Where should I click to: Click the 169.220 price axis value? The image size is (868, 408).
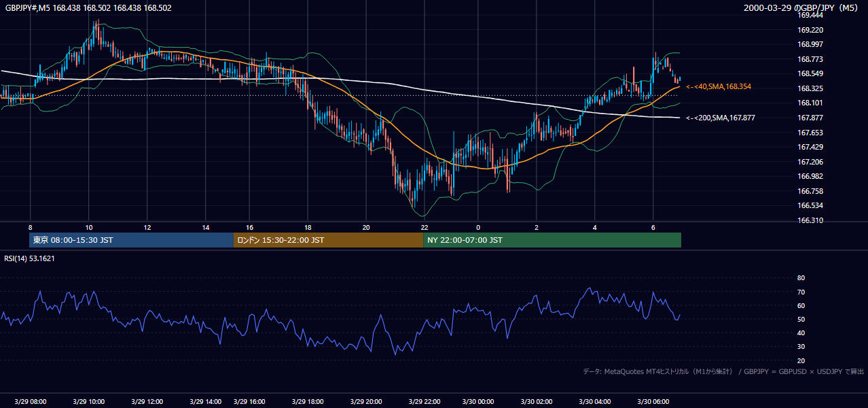click(810, 30)
